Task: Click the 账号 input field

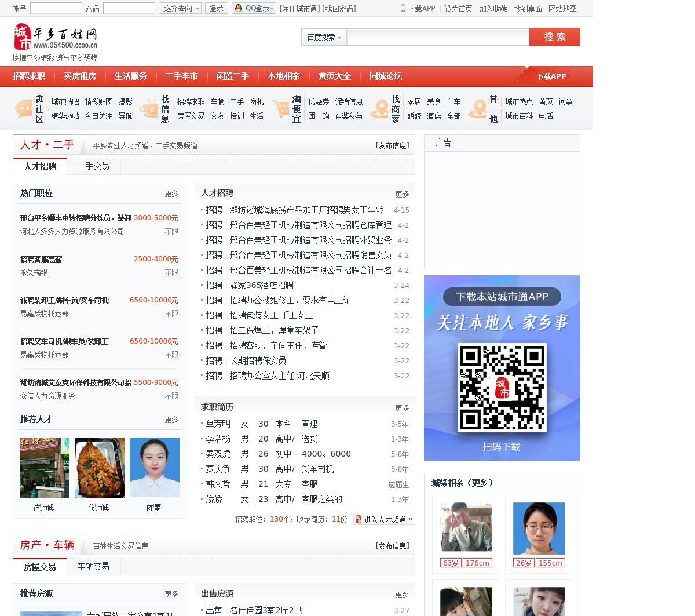Action: coord(56,8)
